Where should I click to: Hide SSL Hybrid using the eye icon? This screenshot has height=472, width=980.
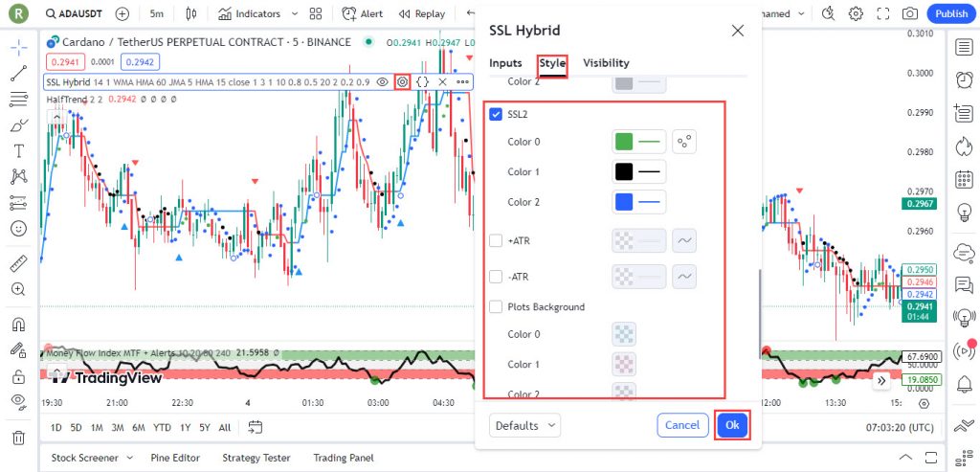click(383, 82)
